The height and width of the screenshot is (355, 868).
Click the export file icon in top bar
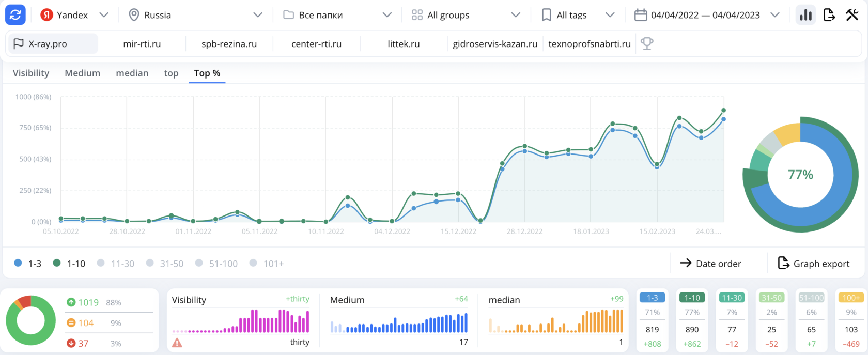click(829, 15)
